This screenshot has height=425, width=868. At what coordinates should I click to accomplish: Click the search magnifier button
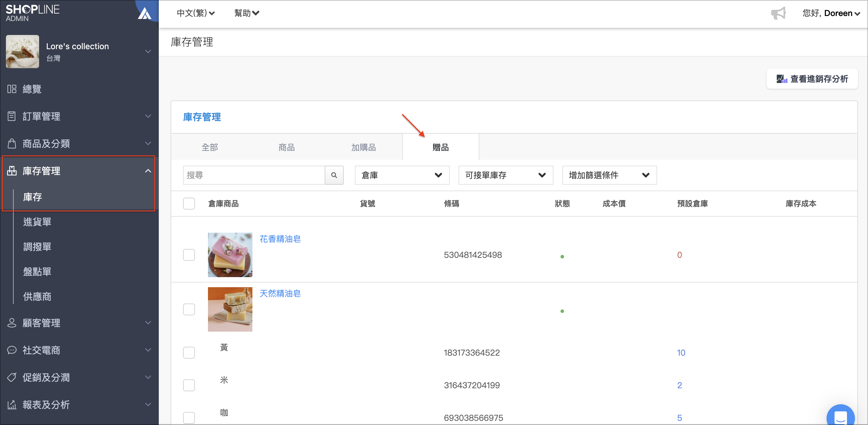334,175
